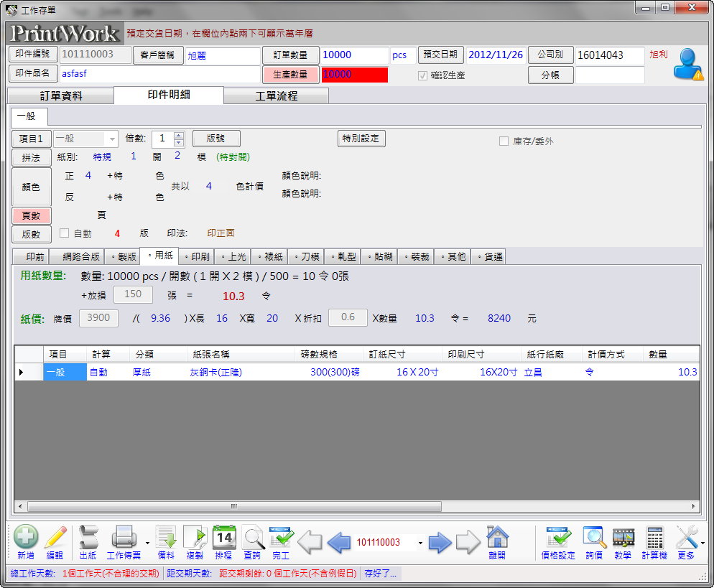Viewport: 714px width, 588px height.
Task: Go to previous record with blue left arrow
Action: click(x=339, y=542)
